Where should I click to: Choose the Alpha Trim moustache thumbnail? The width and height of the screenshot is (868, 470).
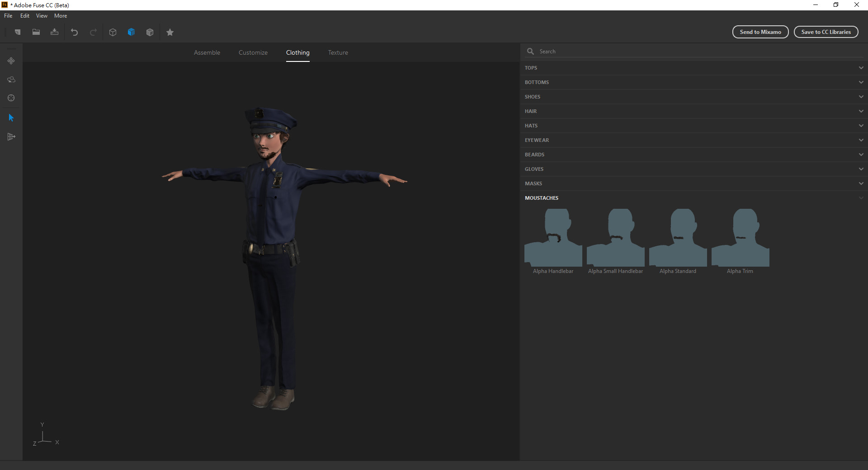pos(741,238)
